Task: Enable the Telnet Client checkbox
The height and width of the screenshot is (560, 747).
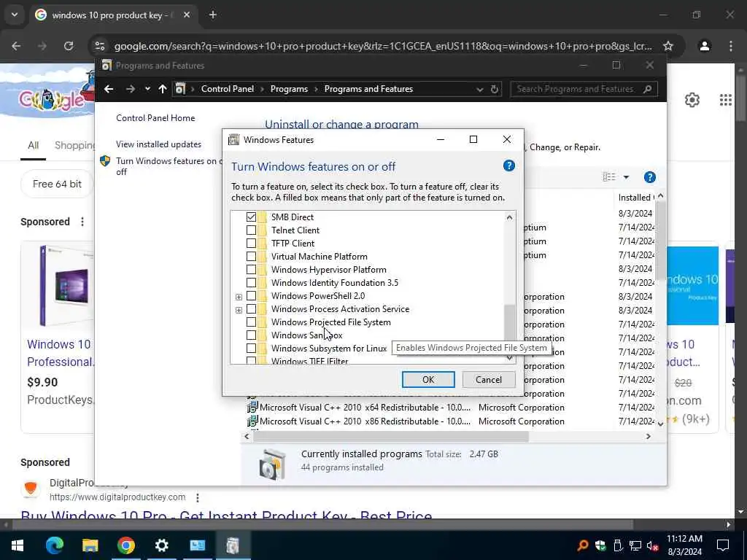Action: click(x=251, y=230)
